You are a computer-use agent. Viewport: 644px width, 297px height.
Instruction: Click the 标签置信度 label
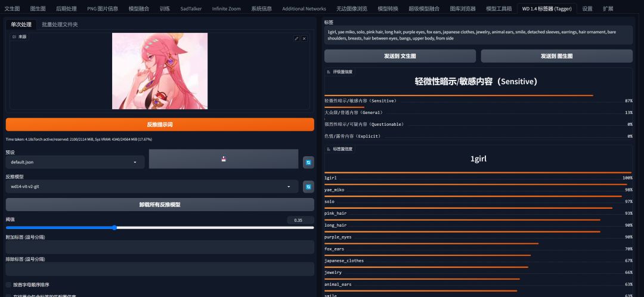[340, 148]
